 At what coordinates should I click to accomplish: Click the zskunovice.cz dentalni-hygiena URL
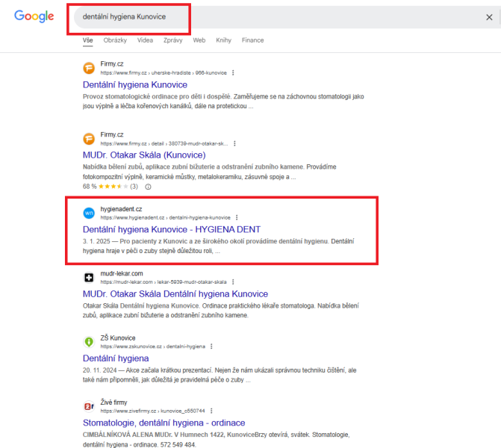pyautogui.click(x=153, y=346)
